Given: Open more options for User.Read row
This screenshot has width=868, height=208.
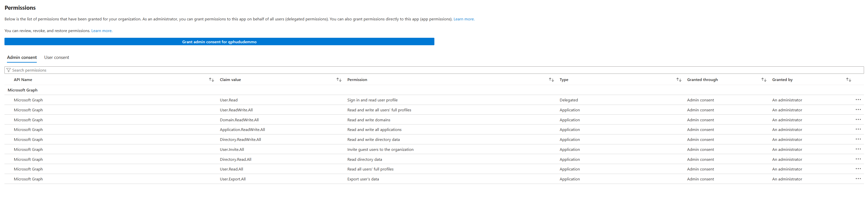Looking at the screenshot, I should 858,100.
